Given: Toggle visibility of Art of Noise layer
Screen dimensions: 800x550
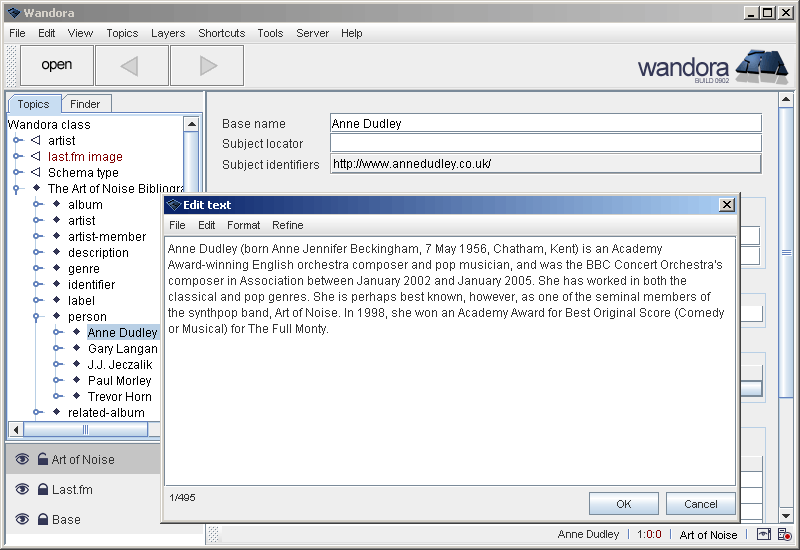Looking at the screenshot, I should point(22,460).
